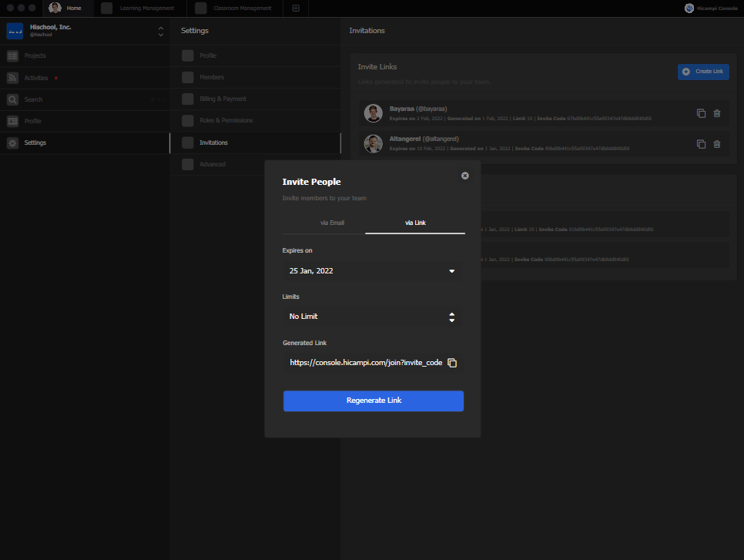Close the Invite People dialog
Viewport: 744px width, 560px height.
click(465, 176)
